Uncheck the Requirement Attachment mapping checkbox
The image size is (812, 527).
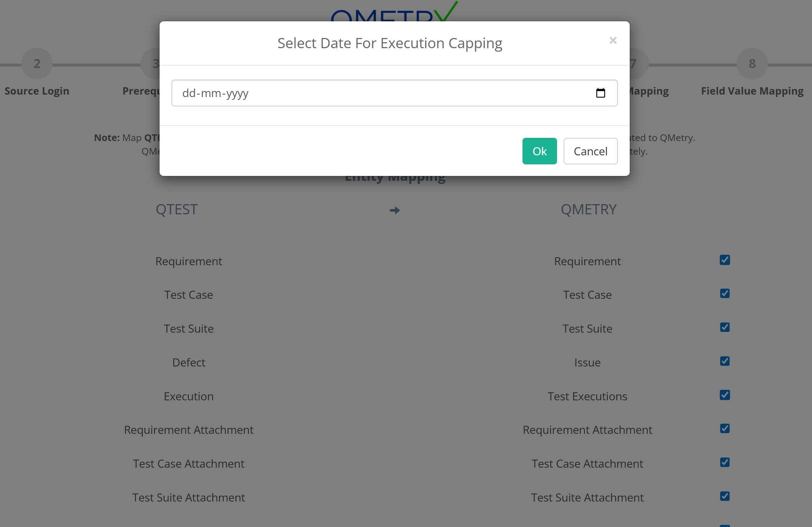[725, 429]
